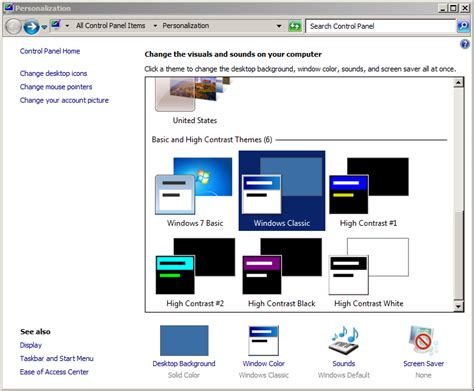The image size is (474, 391).
Task: Focus the Search Control Panel field
Action: pos(380,26)
